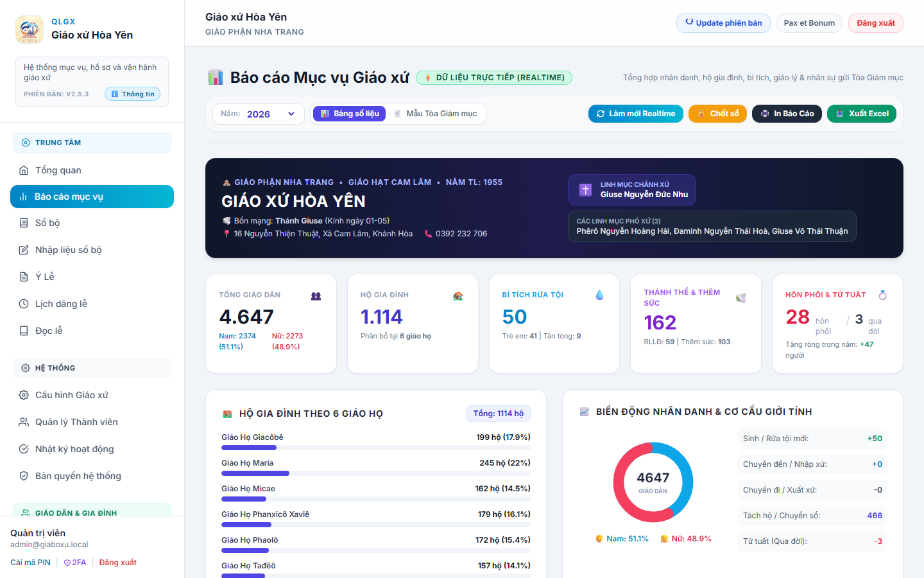Open the Thông tin version button
Image resolution: width=924 pixels, height=578 pixels.
click(132, 94)
